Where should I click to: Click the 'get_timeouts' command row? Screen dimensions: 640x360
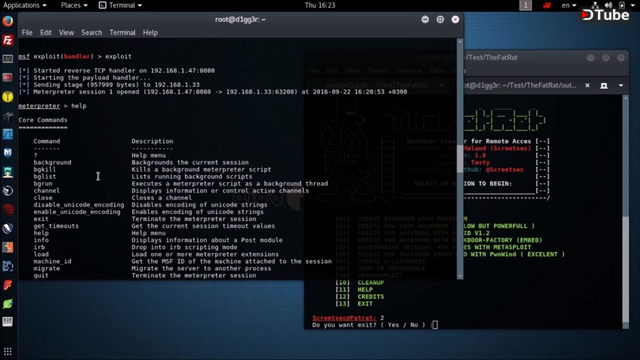[154, 226]
